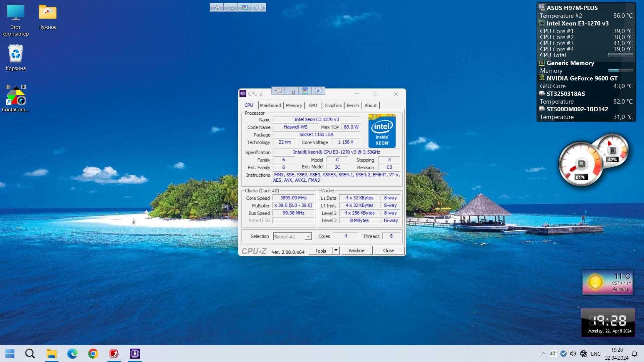Click the Core Voltage value 1.156 V
The height and width of the screenshot is (362, 644).
pyautogui.click(x=345, y=142)
